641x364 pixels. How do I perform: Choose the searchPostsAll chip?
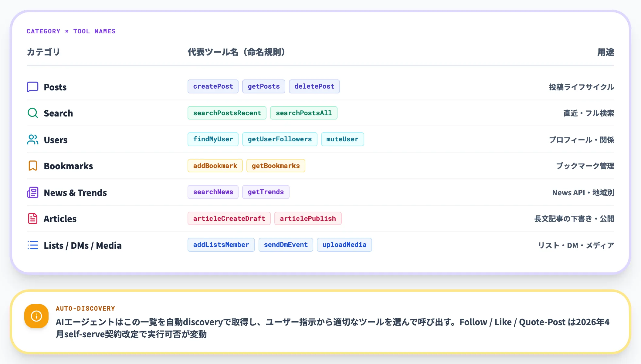[x=304, y=113]
